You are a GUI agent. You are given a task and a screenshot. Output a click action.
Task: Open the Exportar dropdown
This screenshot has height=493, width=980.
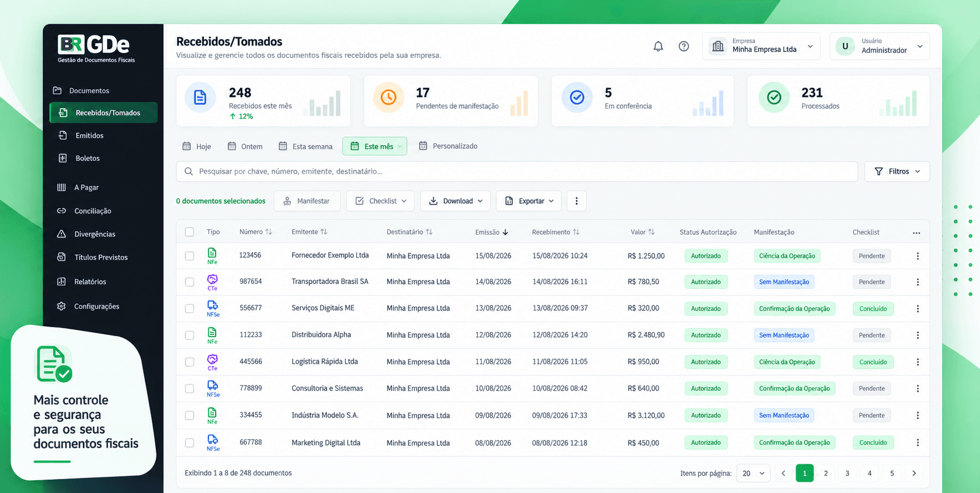[529, 201]
